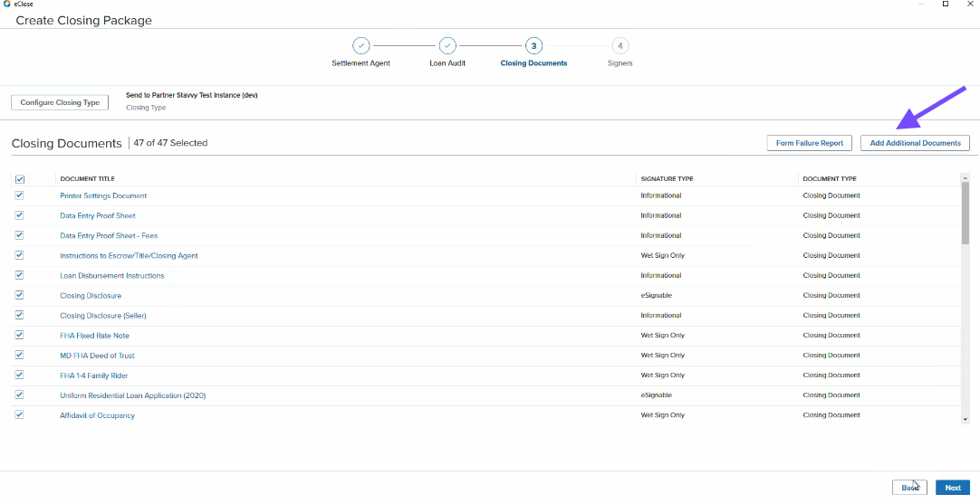Click the Signers step label
Screen dimensions: 980x504
[620, 63]
